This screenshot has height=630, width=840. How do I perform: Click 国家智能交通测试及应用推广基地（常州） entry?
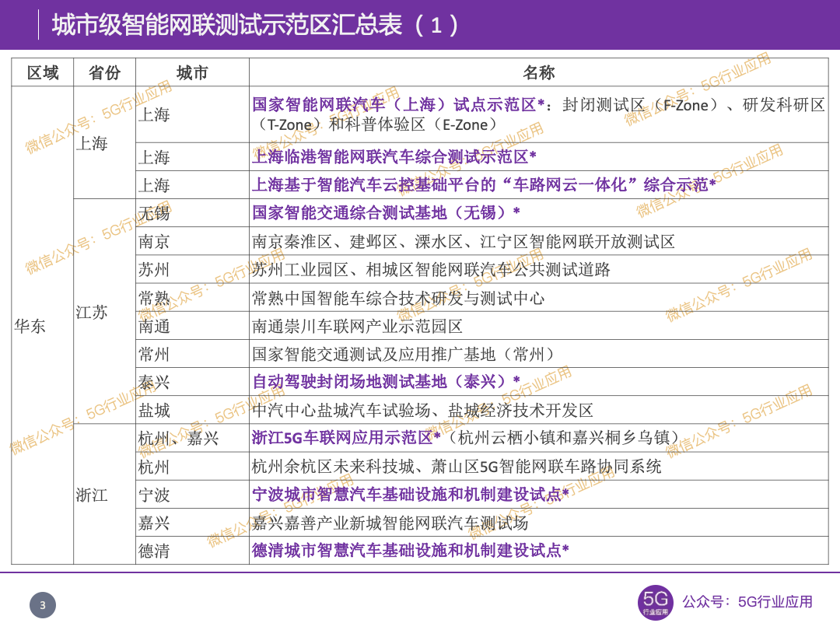(x=539, y=354)
